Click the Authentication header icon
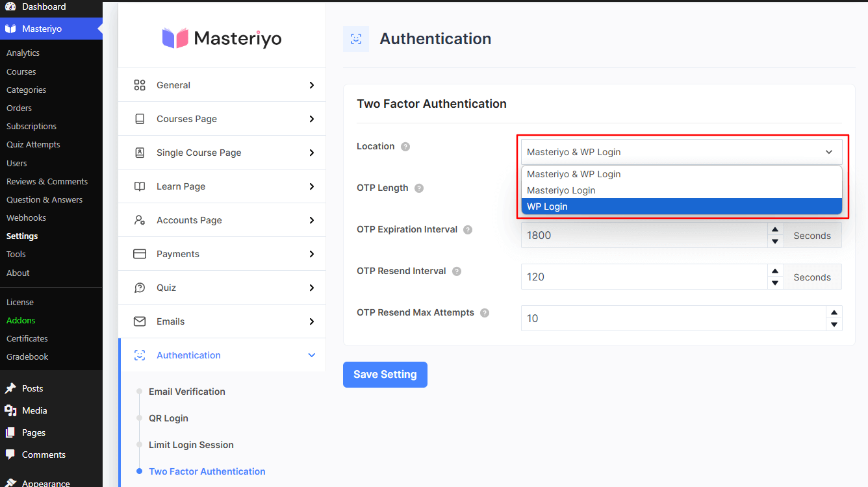The width and height of the screenshot is (868, 487). click(356, 39)
